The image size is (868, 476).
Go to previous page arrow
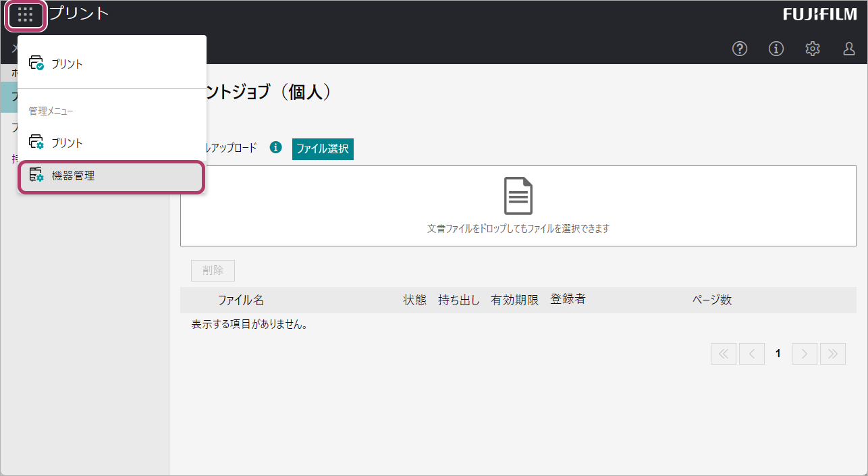752,354
